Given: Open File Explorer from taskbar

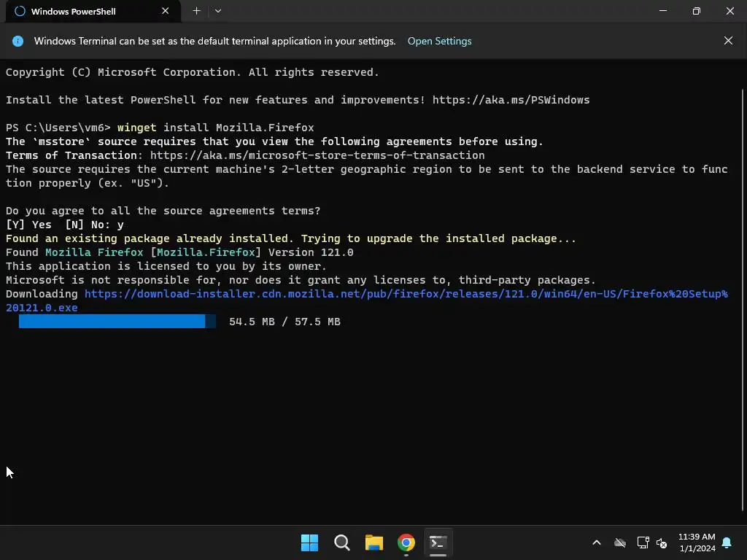Looking at the screenshot, I should click(x=374, y=542).
